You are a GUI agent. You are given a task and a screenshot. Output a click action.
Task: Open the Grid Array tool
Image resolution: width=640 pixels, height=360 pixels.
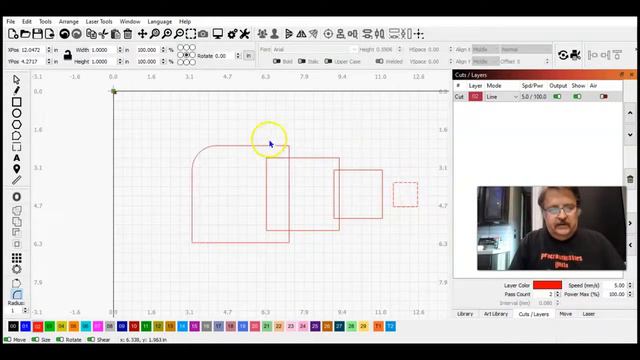tap(16, 258)
